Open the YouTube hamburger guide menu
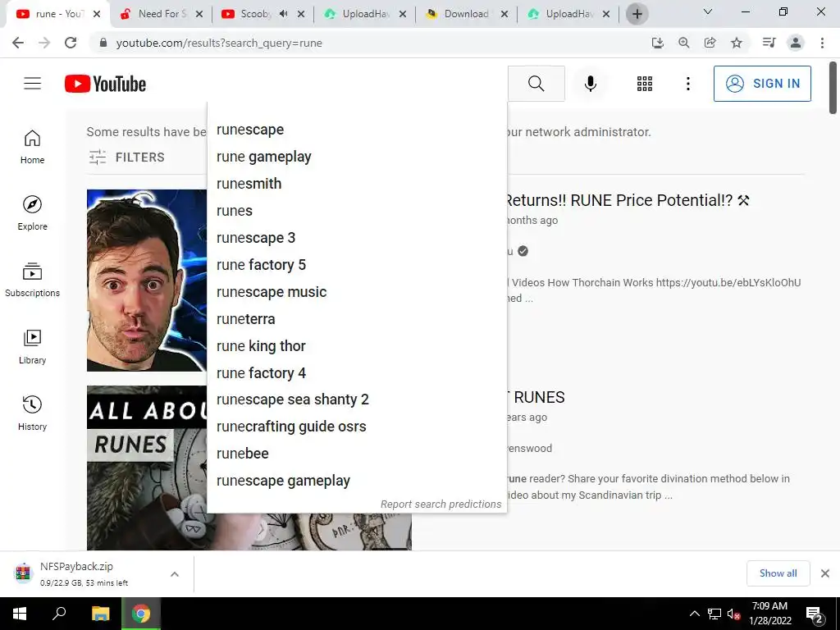Viewport: 840px width, 630px height. click(x=32, y=84)
